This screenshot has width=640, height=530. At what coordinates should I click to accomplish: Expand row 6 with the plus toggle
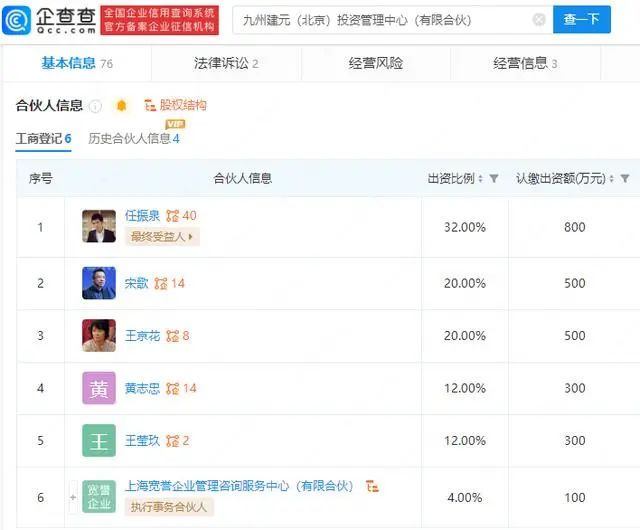coord(72,496)
